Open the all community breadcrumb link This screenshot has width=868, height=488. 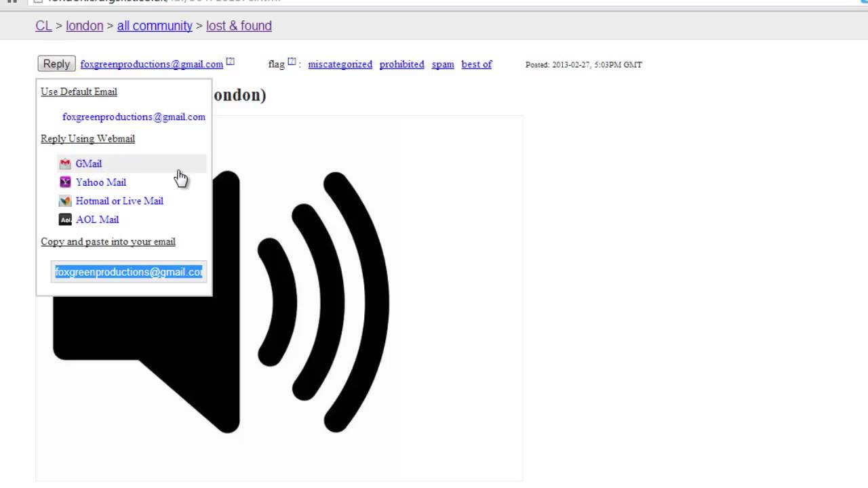pos(155,26)
